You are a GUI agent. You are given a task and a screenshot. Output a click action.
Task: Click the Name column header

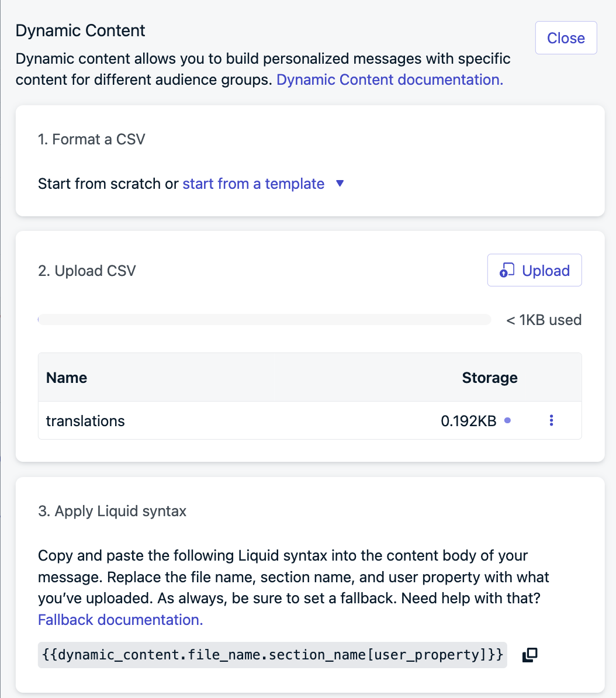[x=67, y=378]
